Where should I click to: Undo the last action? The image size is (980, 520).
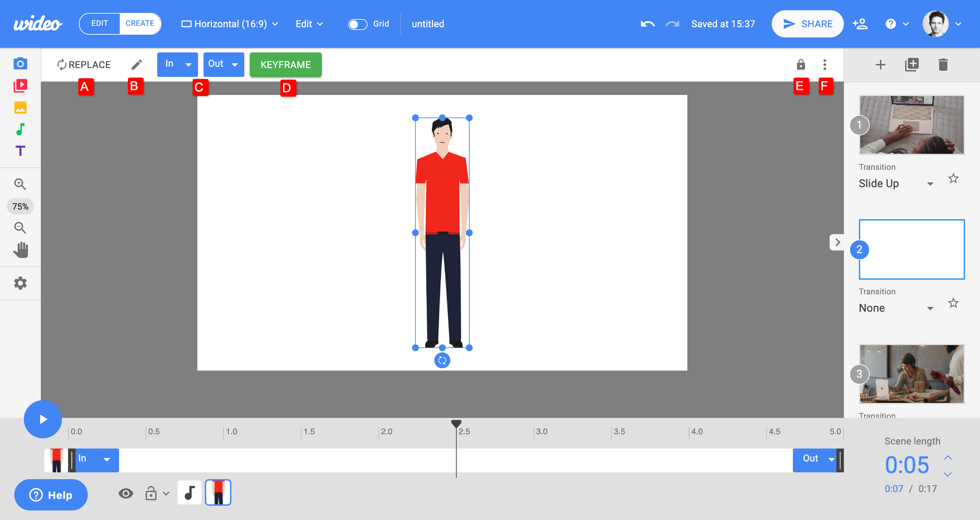coord(648,24)
